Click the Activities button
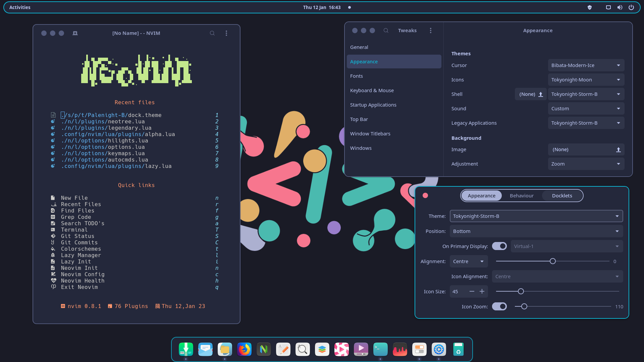Image resolution: width=644 pixels, height=362 pixels. (20, 7)
